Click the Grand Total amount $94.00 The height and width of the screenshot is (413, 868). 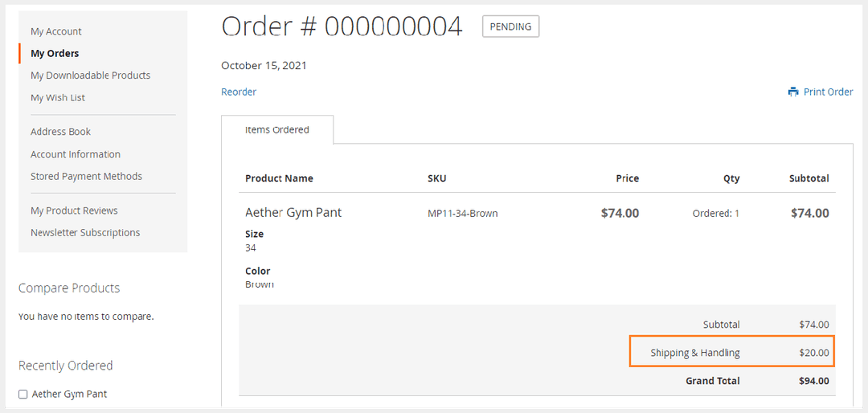(813, 381)
